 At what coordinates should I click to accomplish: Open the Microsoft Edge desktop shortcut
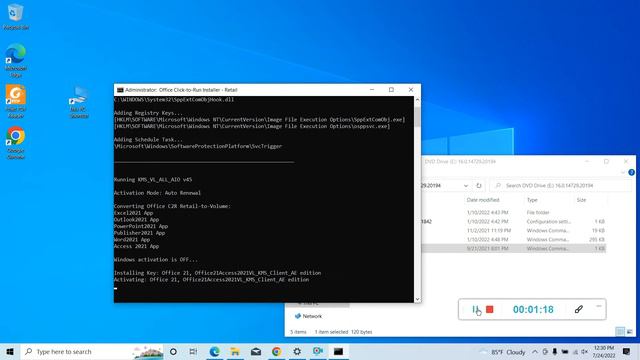click(16, 60)
